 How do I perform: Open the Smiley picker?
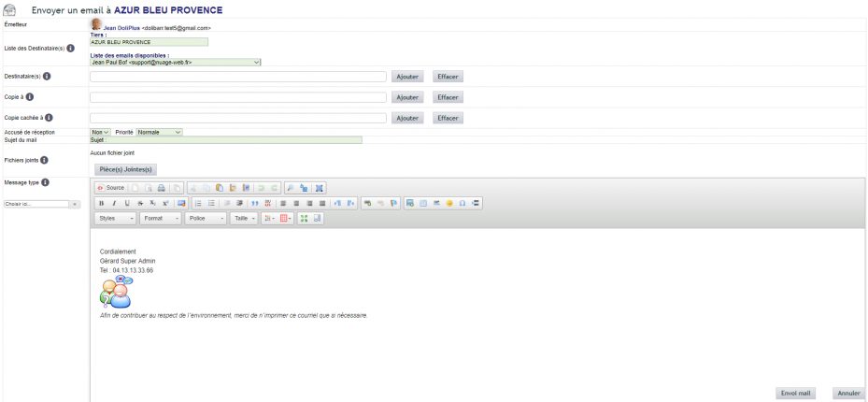pyautogui.click(x=448, y=203)
